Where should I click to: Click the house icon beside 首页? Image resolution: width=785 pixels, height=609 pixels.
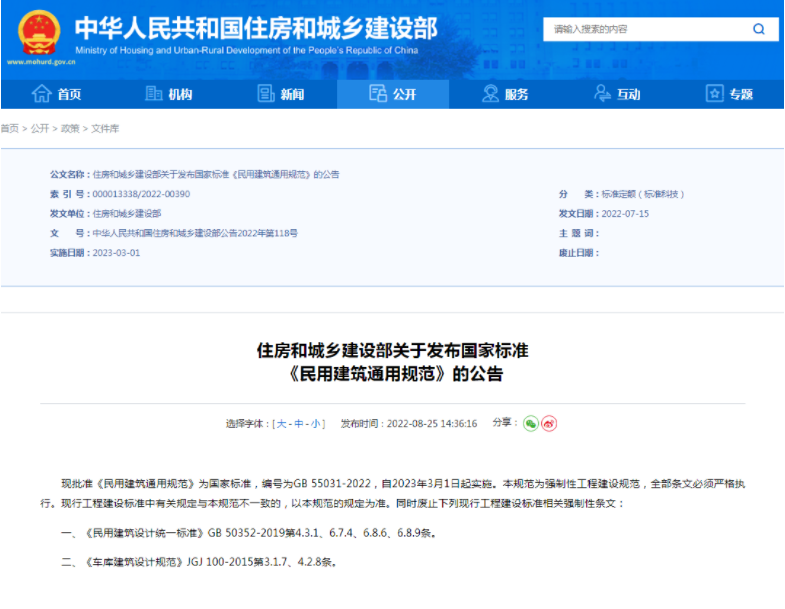tap(41, 94)
